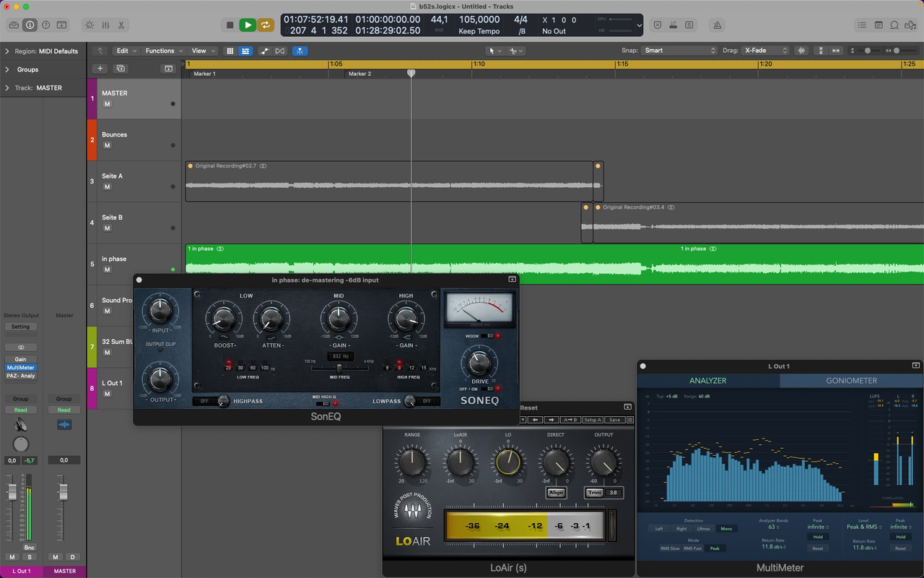924x578 pixels.
Task: Mute the Seite B track
Action: (107, 228)
